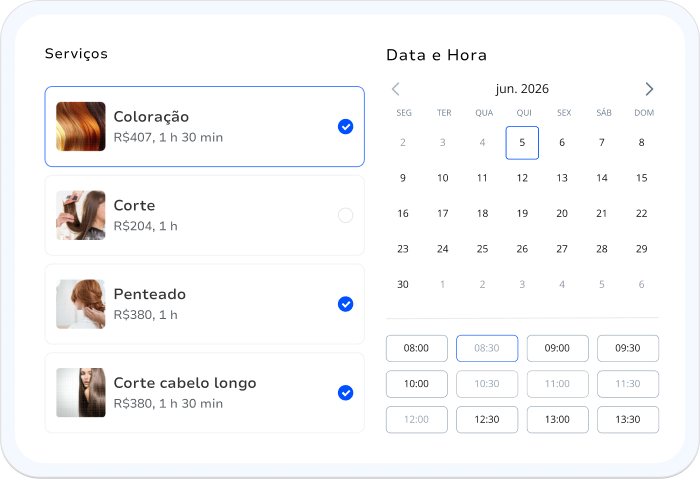The image size is (700, 479).
Task: Choose the 09:30 time slot
Action: pyautogui.click(x=628, y=348)
